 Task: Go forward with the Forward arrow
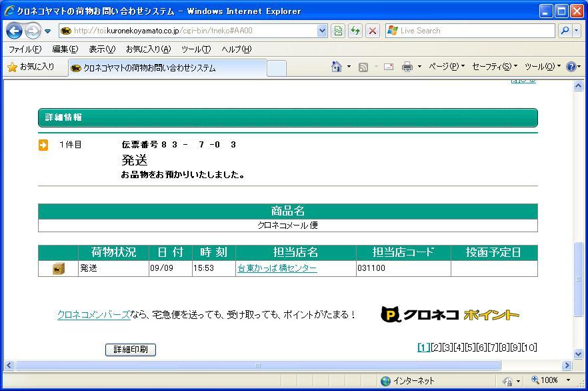[x=33, y=31]
